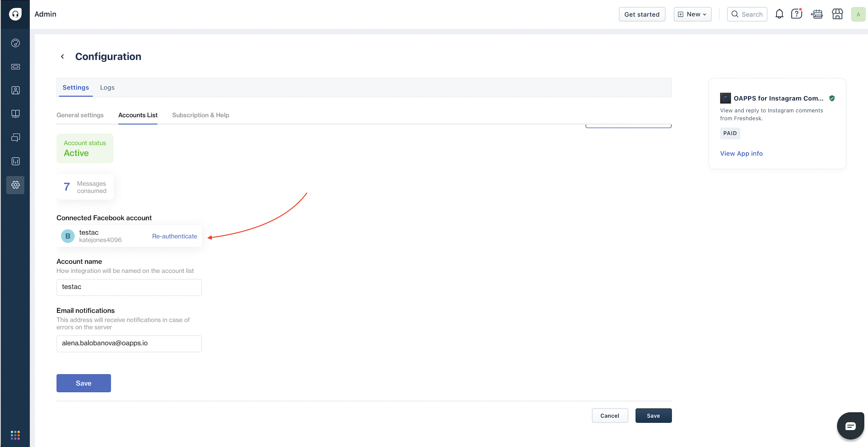This screenshot has width=868, height=447.
Task: Open the marketplace store icon
Action: 837,14
